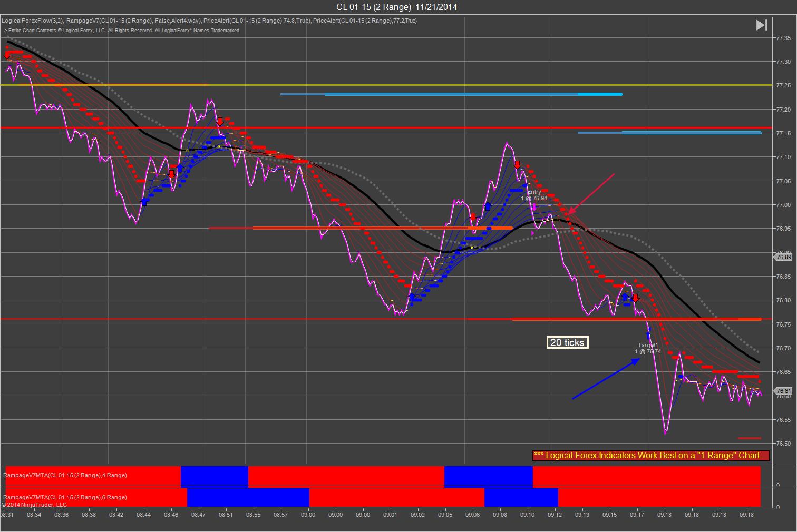Click the 09:05 time axis label
This screenshot has width=797, height=532.
click(445, 515)
